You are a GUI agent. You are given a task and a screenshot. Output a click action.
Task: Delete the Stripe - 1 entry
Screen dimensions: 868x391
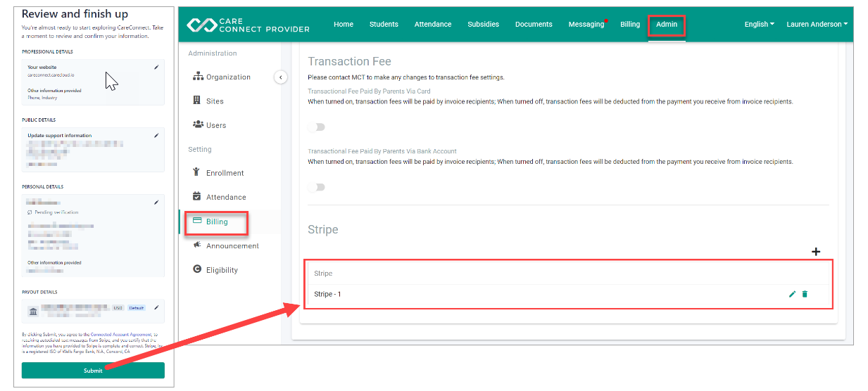[805, 294]
